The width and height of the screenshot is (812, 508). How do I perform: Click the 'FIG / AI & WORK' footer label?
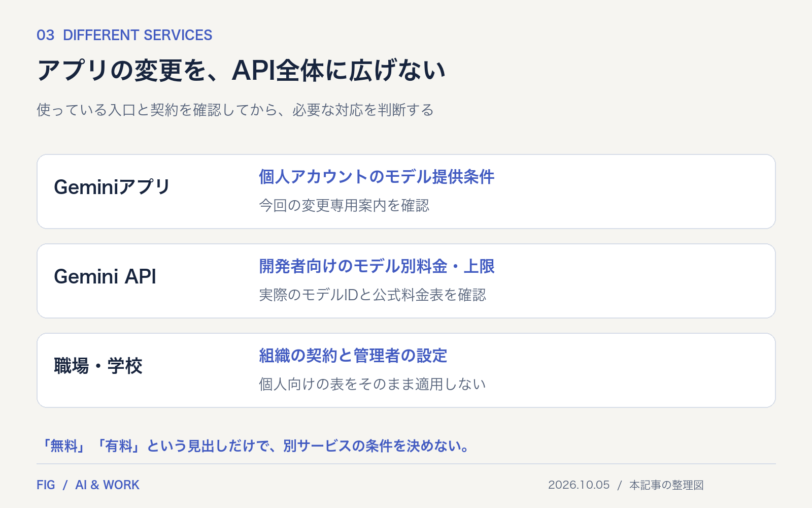click(x=88, y=485)
